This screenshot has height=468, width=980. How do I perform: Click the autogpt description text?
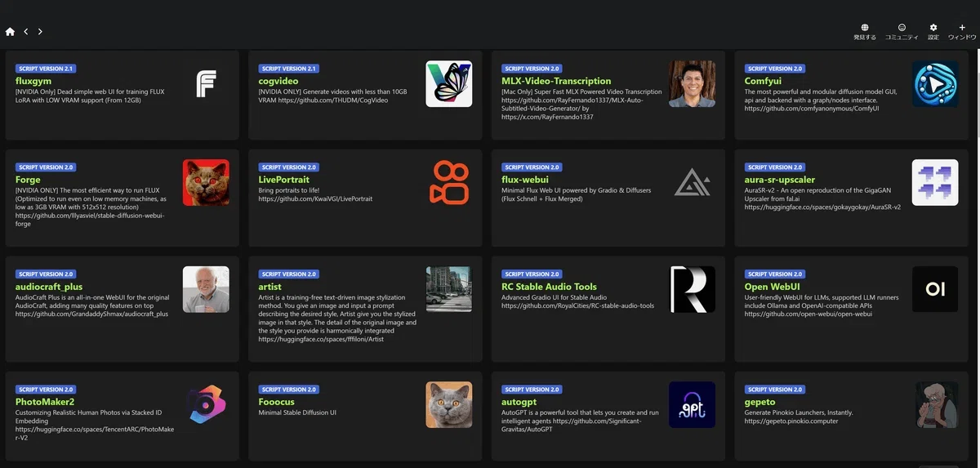tap(578, 421)
